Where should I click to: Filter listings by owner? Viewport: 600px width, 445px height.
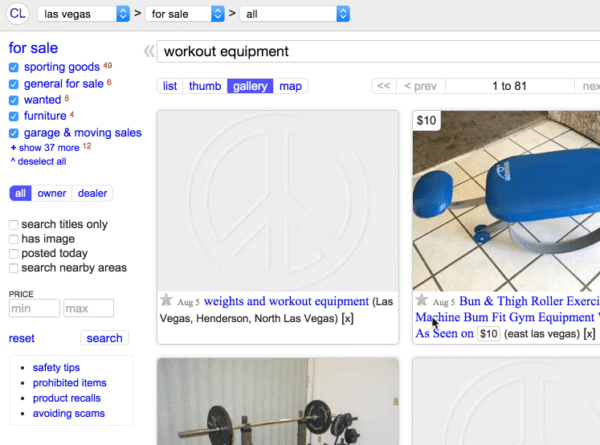[x=50, y=193]
